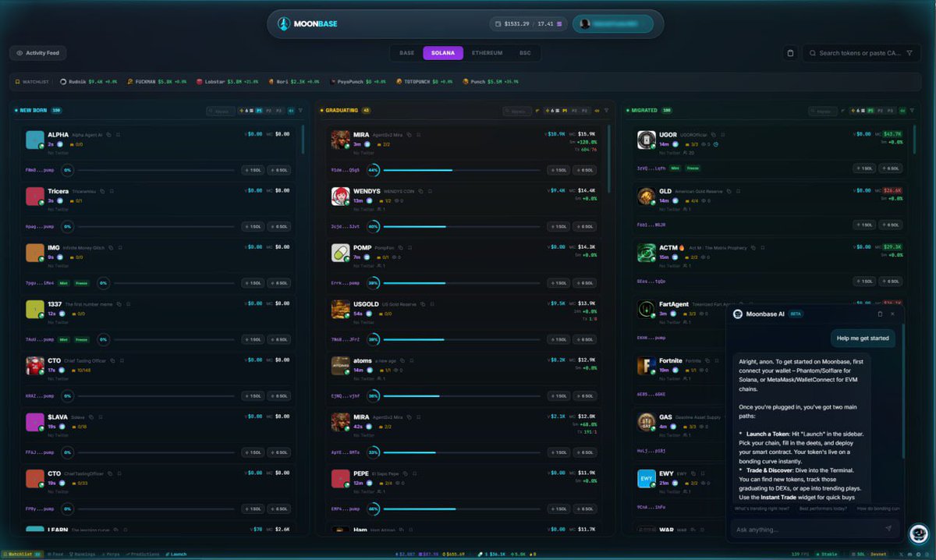Open Perps in the bottom status bar

coord(112,555)
